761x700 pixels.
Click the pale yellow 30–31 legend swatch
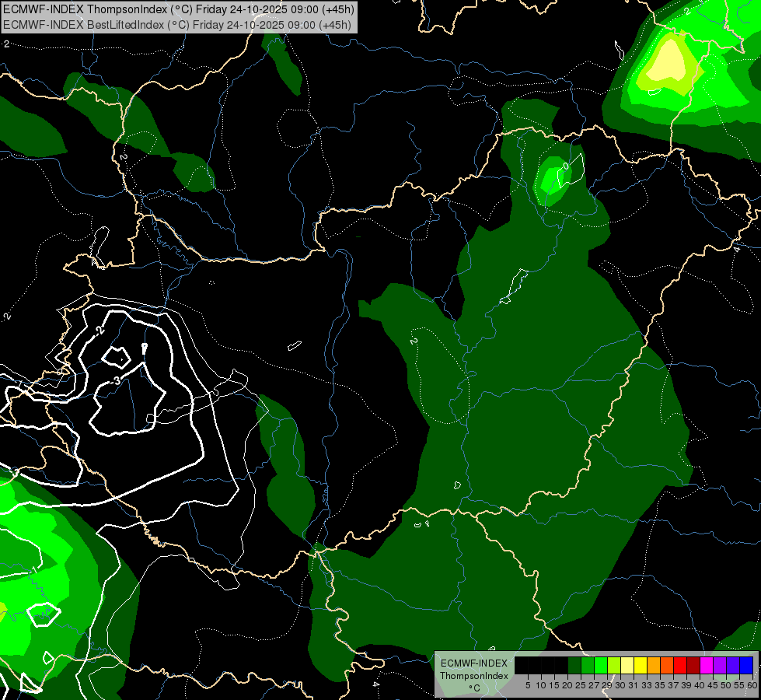(627, 665)
